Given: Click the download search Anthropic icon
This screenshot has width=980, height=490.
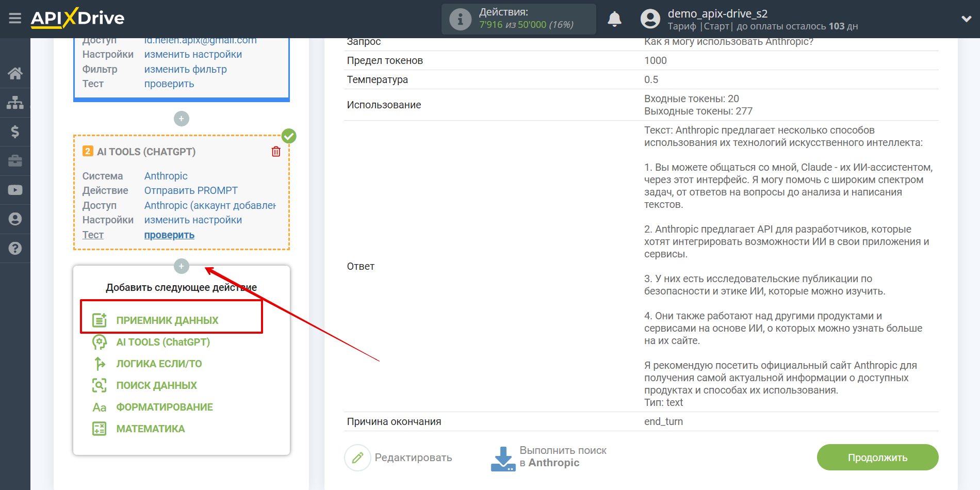Looking at the screenshot, I should (x=503, y=459).
